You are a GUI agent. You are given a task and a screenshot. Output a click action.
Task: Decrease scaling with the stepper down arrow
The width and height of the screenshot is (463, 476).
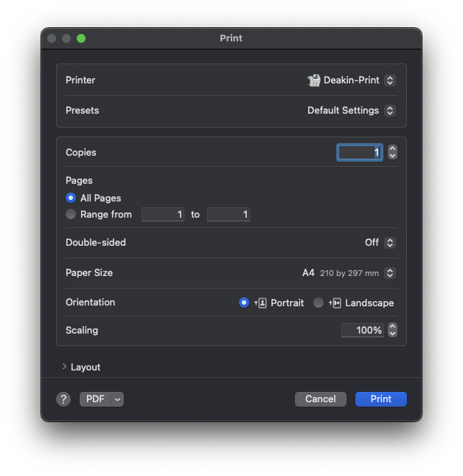(x=393, y=334)
